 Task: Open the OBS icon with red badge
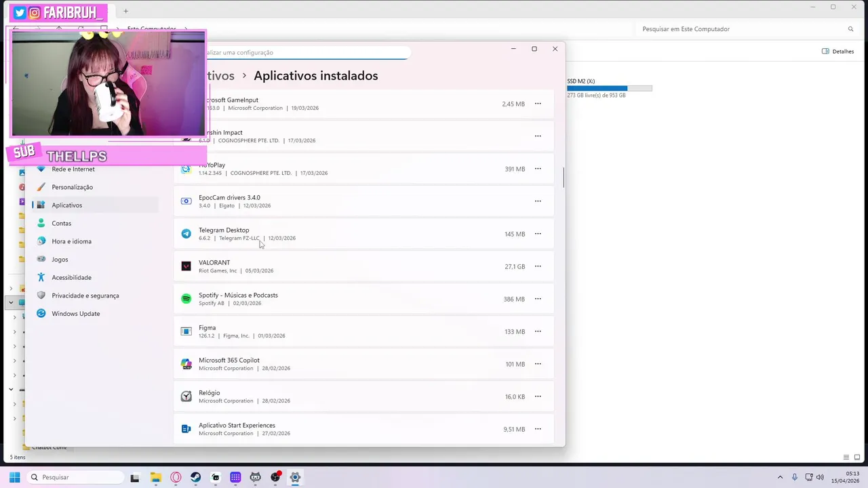[275, 477]
